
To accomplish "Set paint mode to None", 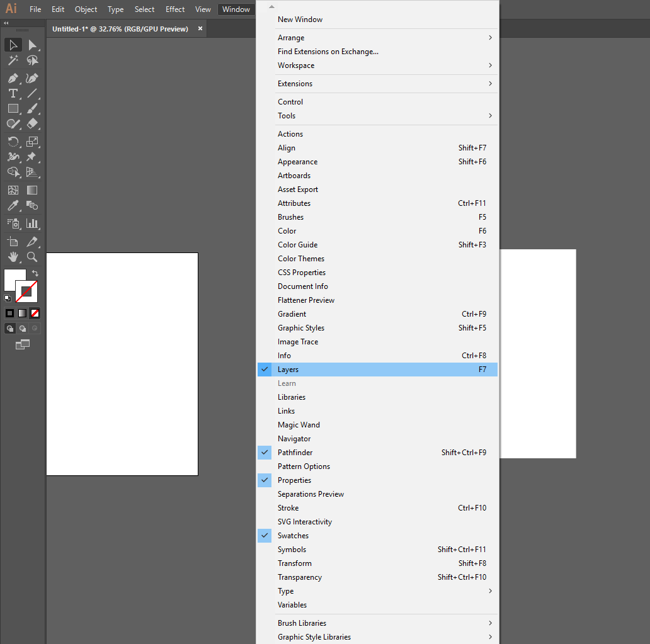I will click(x=35, y=314).
